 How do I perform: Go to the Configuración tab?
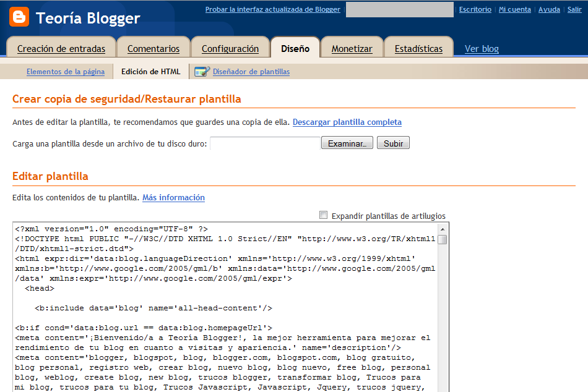click(x=230, y=49)
